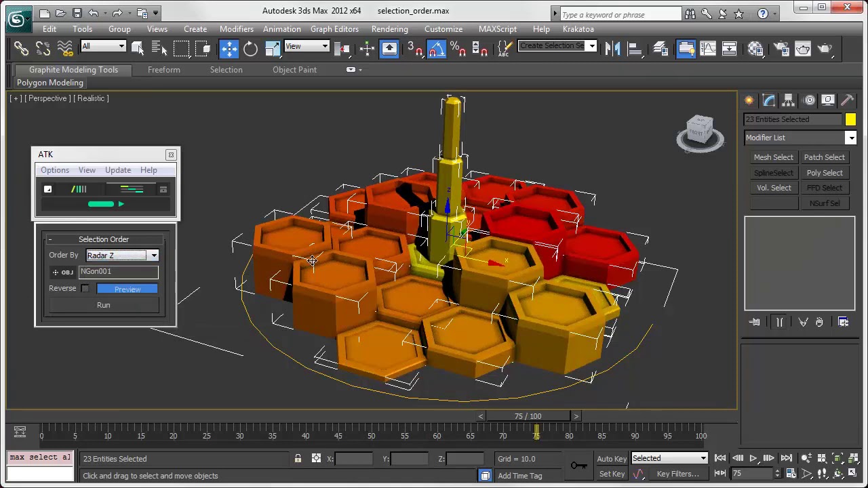The height and width of the screenshot is (488, 868).
Task: Click the yellow object color swatch
Action: pyautogui.click(x=850, y=119)
